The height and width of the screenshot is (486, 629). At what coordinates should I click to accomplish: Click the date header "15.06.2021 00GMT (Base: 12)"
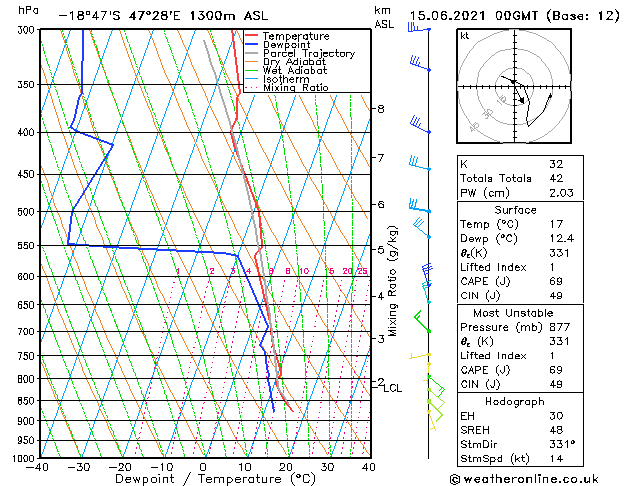tap(514, 16)
